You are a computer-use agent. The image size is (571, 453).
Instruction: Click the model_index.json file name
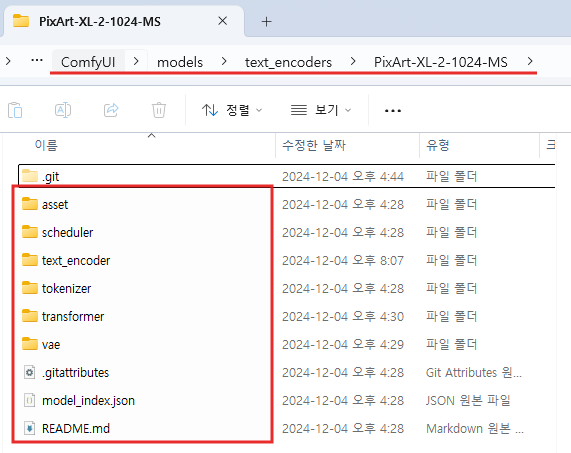coord(88,401)
